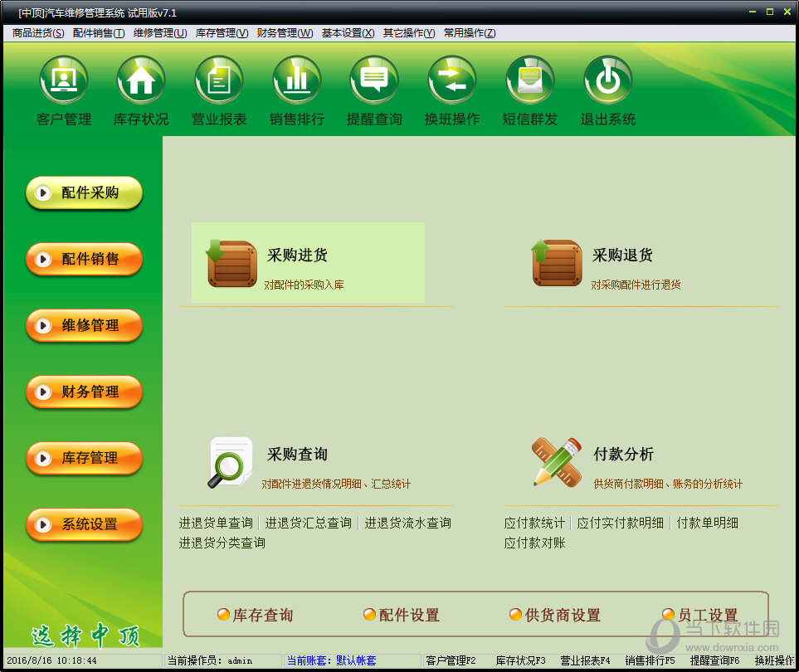Open the 销售排行 bar chart icon

click(x=297, y=80)
